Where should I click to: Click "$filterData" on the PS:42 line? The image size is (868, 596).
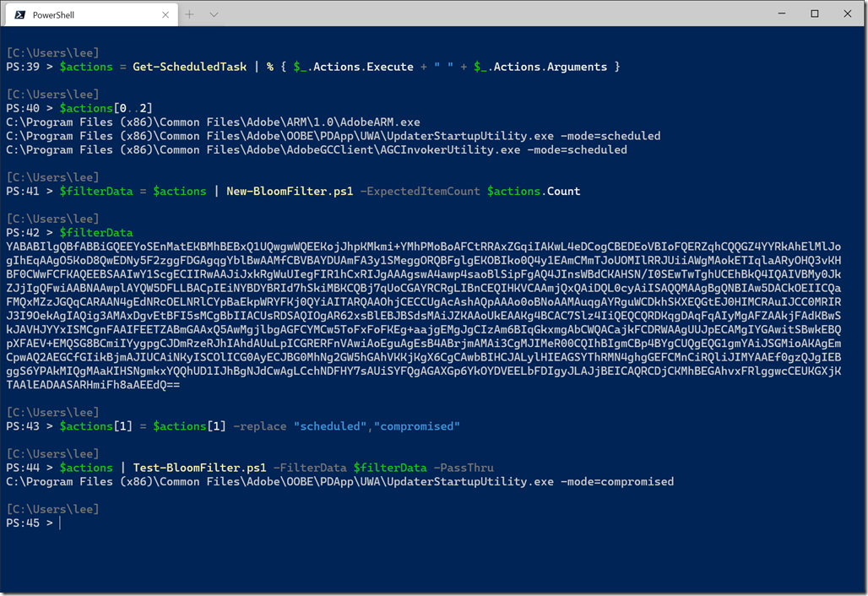click(x=96, y=233)
